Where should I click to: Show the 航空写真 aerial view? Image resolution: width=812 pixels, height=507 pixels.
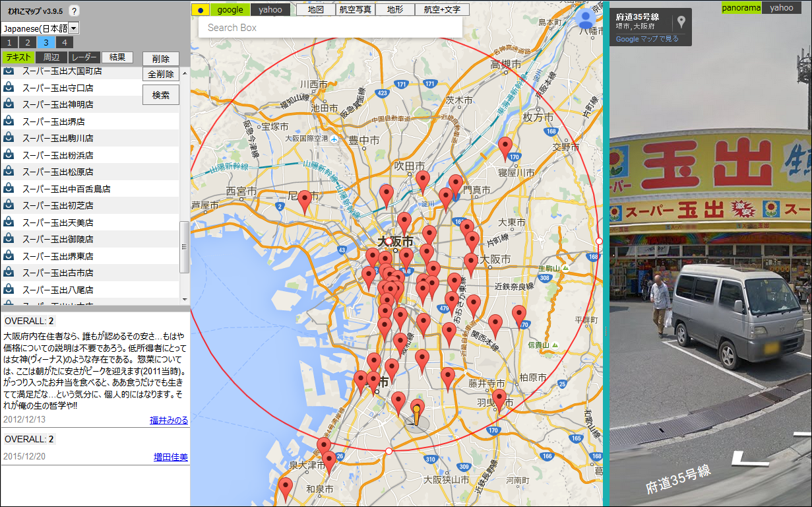[x=356, y=9]
